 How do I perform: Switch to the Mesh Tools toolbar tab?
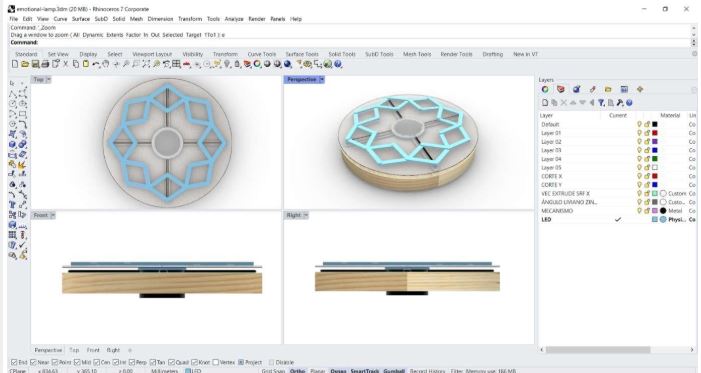pyautogui.click(x=417, y=54)
